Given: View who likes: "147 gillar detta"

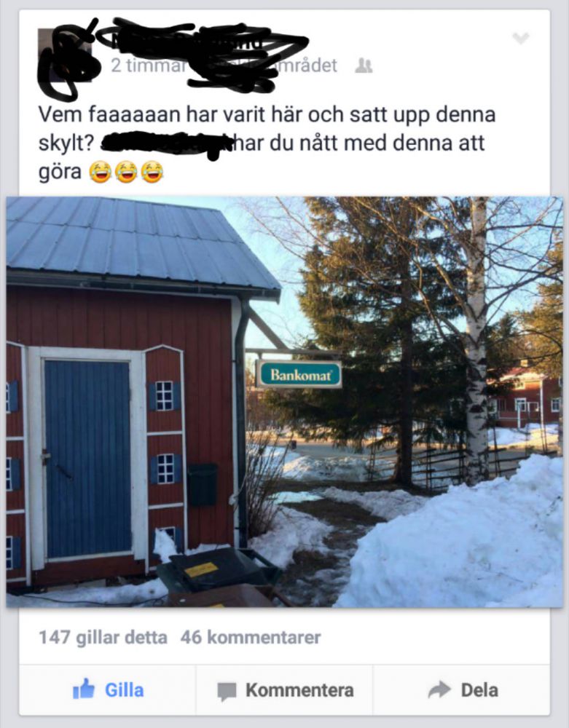Looking at the screenshot, I should [103, 638].
